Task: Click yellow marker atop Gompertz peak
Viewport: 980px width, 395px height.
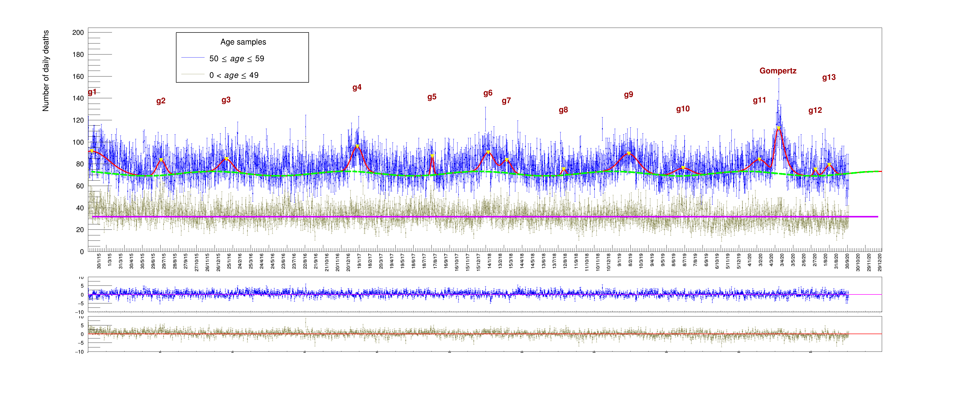Action: tap(778, 128)
